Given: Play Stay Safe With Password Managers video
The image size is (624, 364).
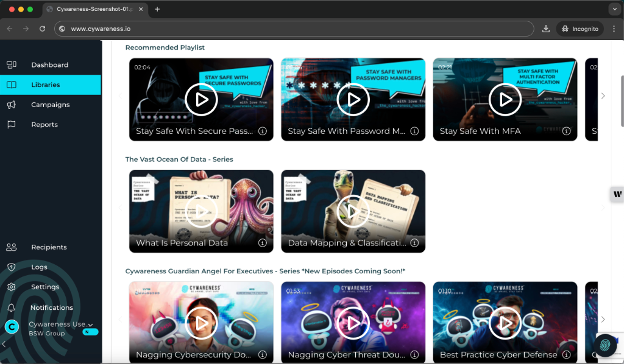Looking at the screenshot, I should pyautogui.click(x=353, y=99).
